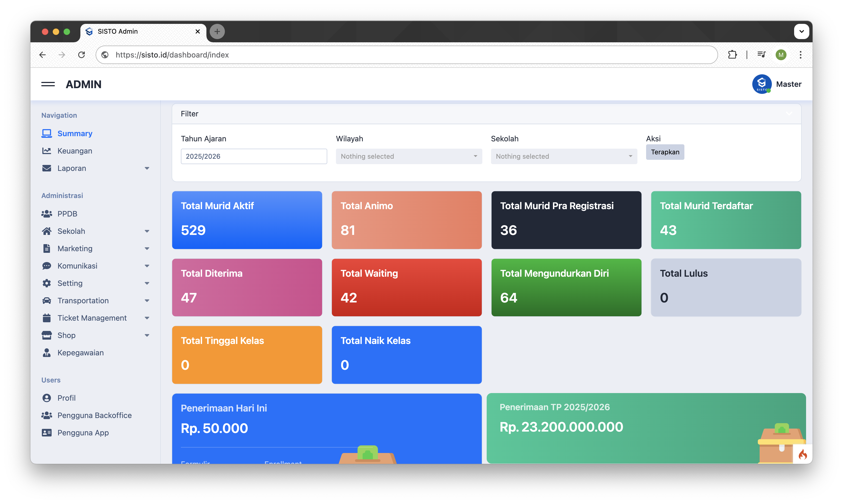Go to Pengguna Backoffice page
Image resolution: width=843 pixels, height=504 pixels.
tap(94, 415)
